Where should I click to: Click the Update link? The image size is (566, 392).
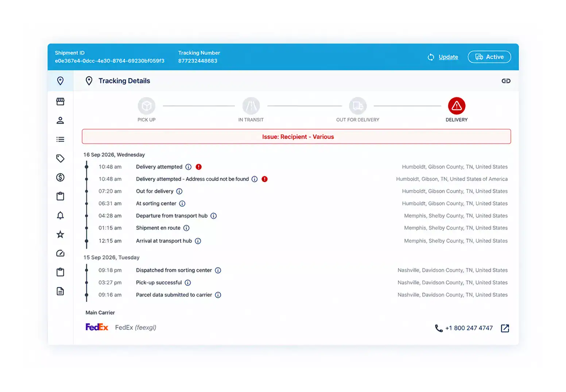448,57
